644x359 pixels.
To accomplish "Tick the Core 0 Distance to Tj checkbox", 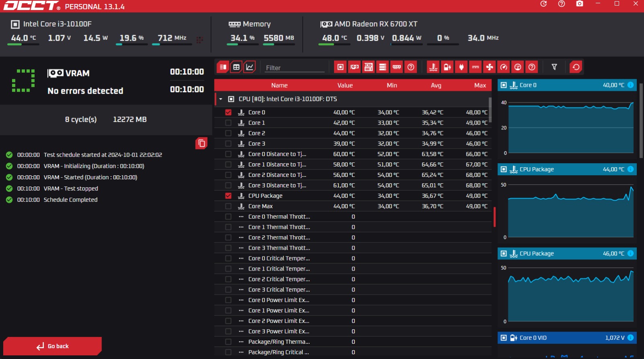I will coord(228,154).
